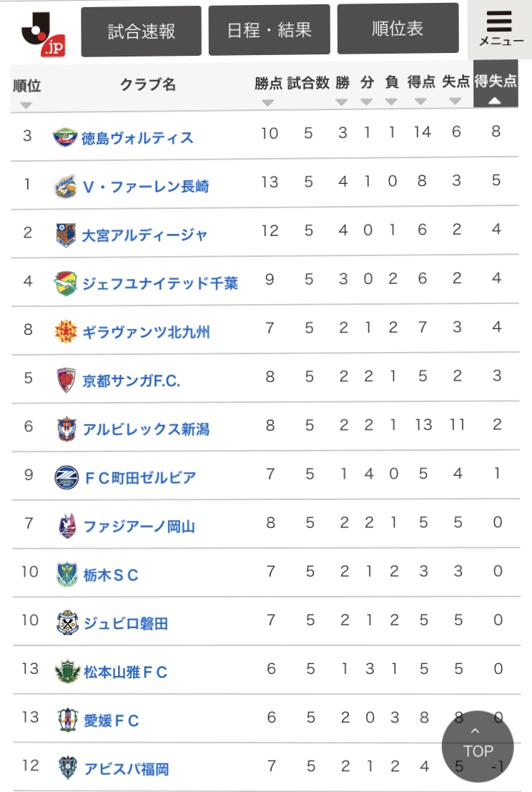Open the 試合速報 tab

click(x=142, y=31)
